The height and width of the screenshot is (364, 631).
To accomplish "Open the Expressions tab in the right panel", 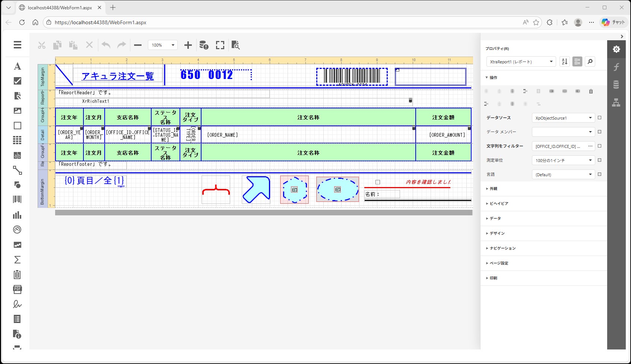I will [616, 67].
